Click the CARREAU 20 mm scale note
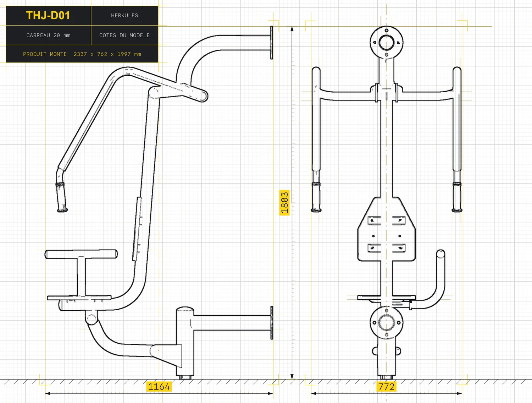The width and height of the screenshot is (532, 403). (x=48, y=36)
